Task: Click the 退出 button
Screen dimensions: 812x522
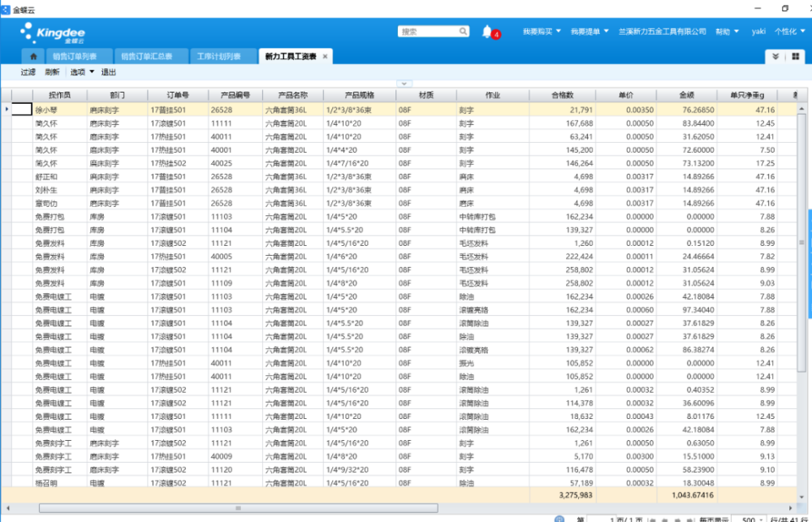Action: (109, 72)
